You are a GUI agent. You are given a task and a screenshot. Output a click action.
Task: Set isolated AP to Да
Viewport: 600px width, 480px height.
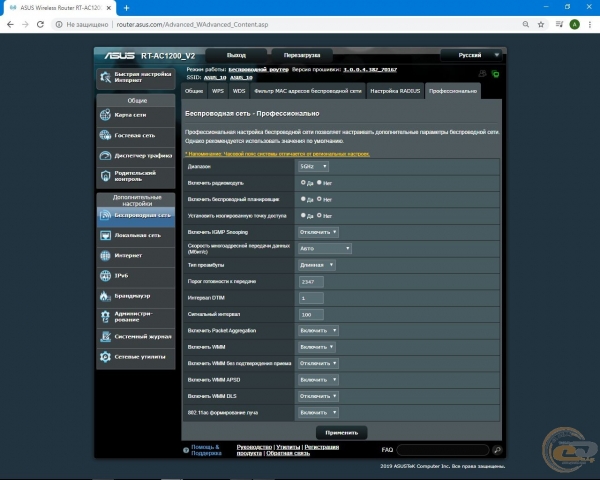click(303, 216)
